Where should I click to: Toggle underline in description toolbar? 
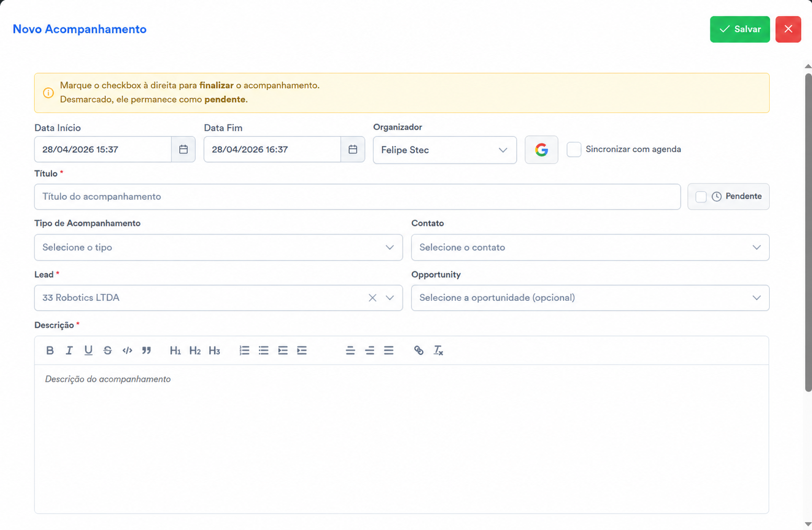[x=88, y=351]
